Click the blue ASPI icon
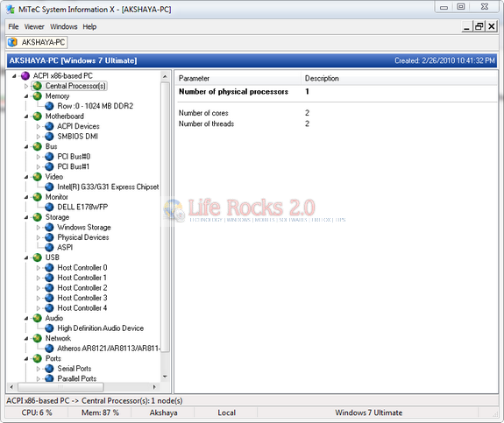This screenshot has width=504, height=423. [x=49, y=247]
